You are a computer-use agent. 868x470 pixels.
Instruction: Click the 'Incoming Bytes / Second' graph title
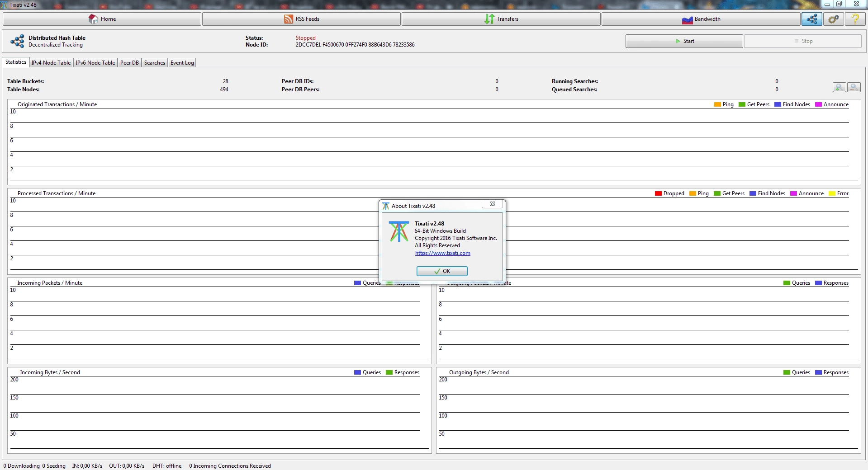(x=50, y=372)
